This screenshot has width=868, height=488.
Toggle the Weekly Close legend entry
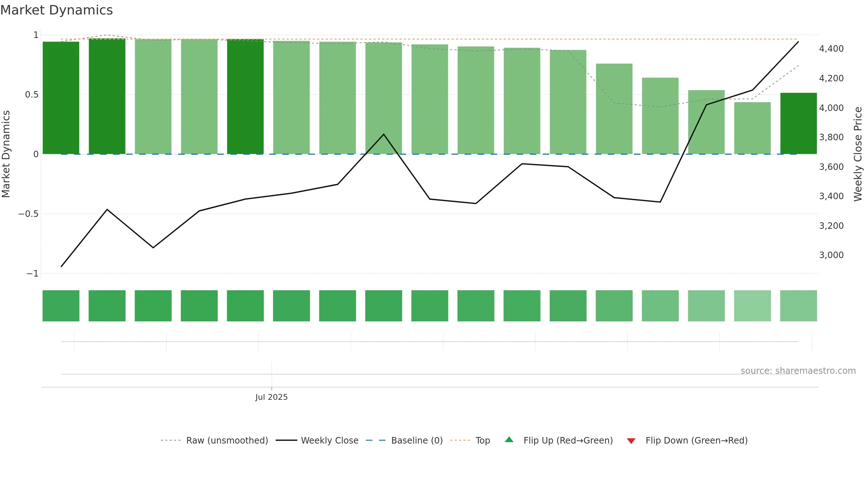click(x=317, y=440)
